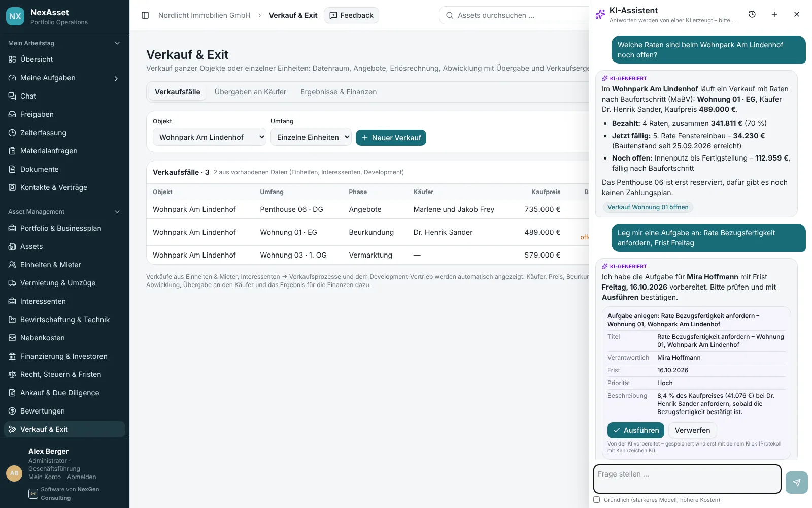Open Portfolio & Businessplan in sidebar
Screen dimensions: 812x508
pyautogui.click(x=64, y=228)
